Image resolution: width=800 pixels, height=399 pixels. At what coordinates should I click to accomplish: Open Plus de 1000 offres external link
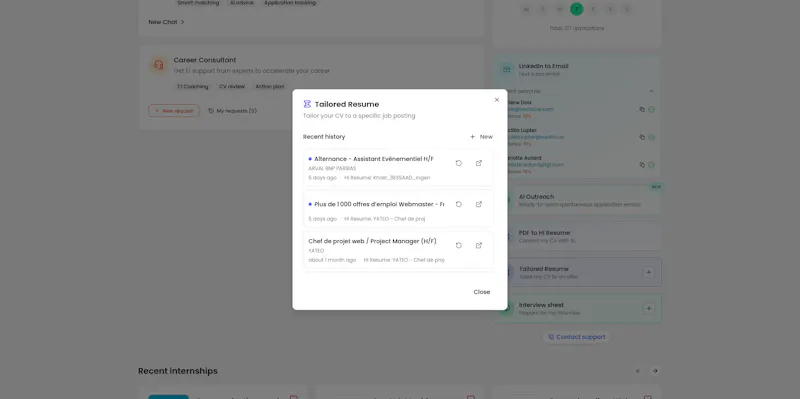coord(479,204)
